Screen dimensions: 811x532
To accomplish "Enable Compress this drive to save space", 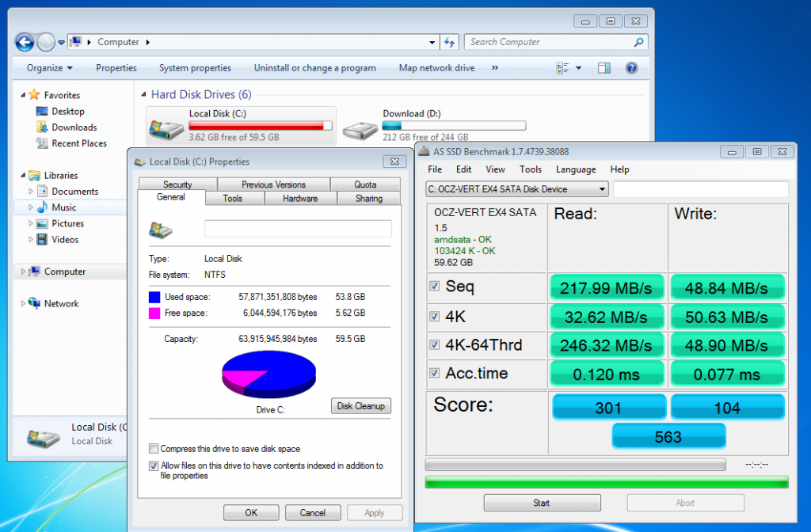I will point(154,449).
